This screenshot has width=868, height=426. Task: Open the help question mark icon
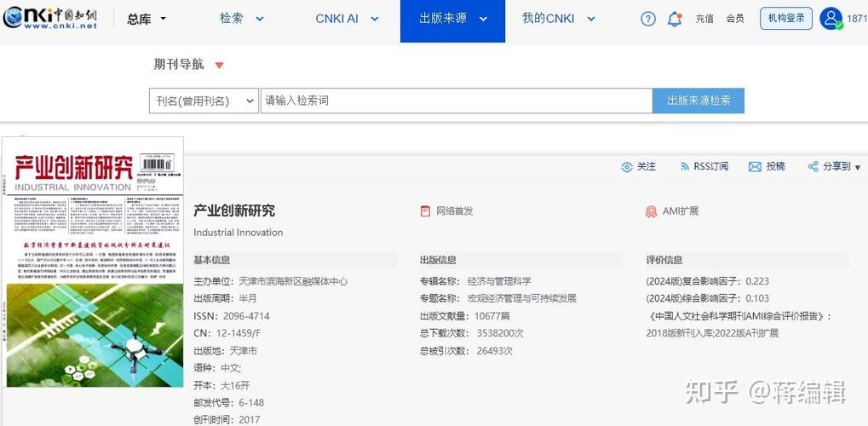[x=647, y=19]
